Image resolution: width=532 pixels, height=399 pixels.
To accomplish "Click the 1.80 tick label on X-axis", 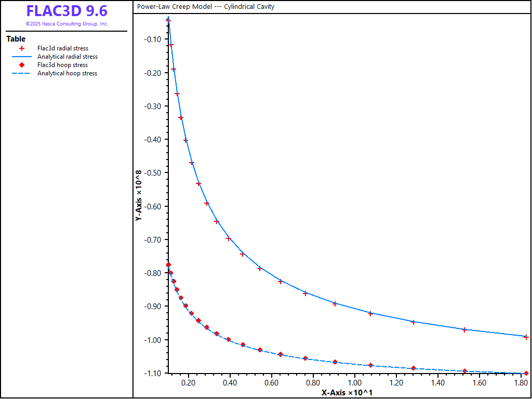I will (x=521, y=383).
